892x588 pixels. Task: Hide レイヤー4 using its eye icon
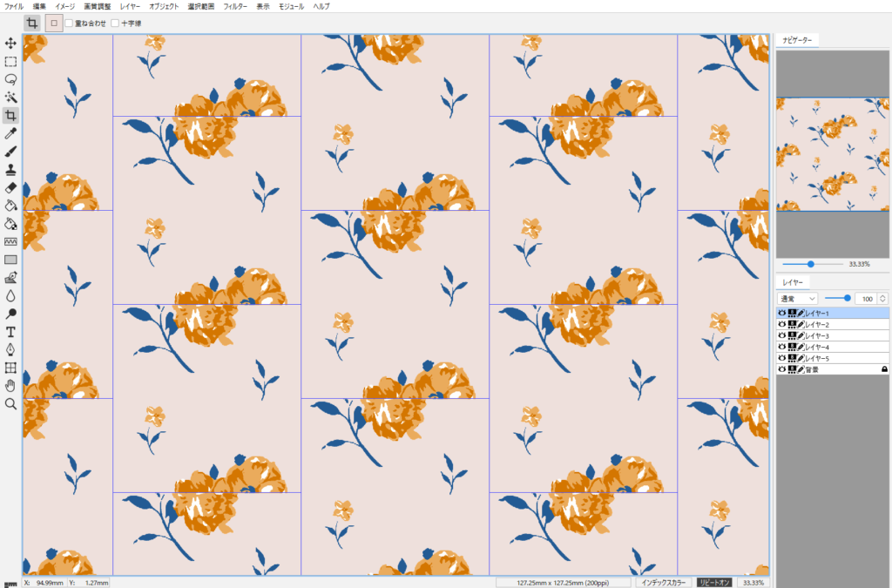(x=782, y=347)
